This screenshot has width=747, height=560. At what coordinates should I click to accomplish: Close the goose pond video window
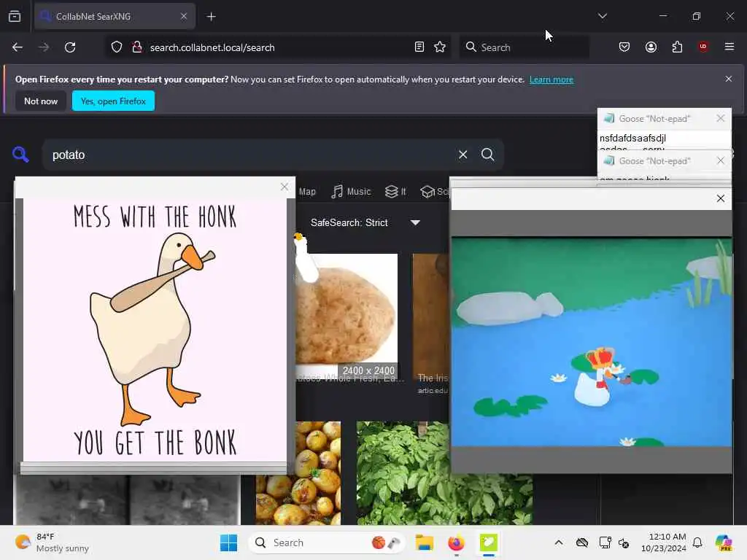720,198
